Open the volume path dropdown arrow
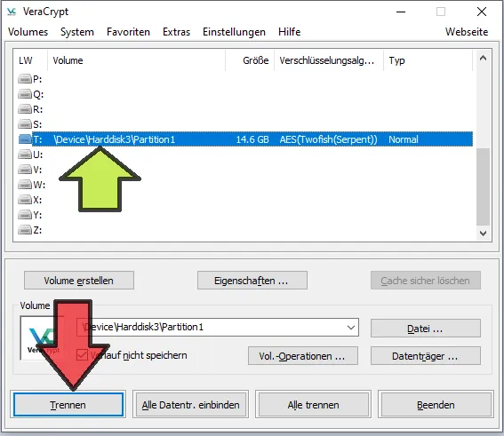This screenshot has width=504, height=436. click(x=351, y=327)
